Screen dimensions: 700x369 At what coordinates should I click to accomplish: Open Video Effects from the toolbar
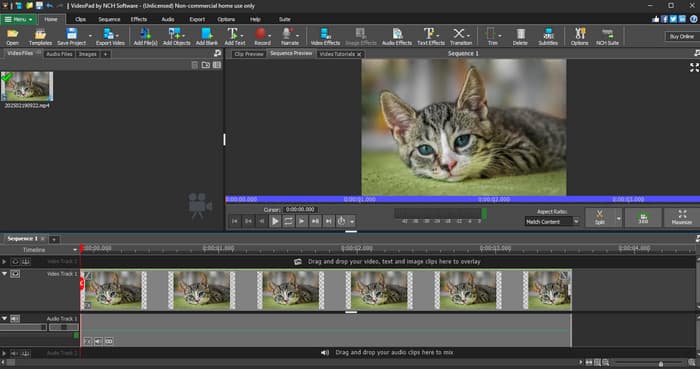(x=325, y=36)
